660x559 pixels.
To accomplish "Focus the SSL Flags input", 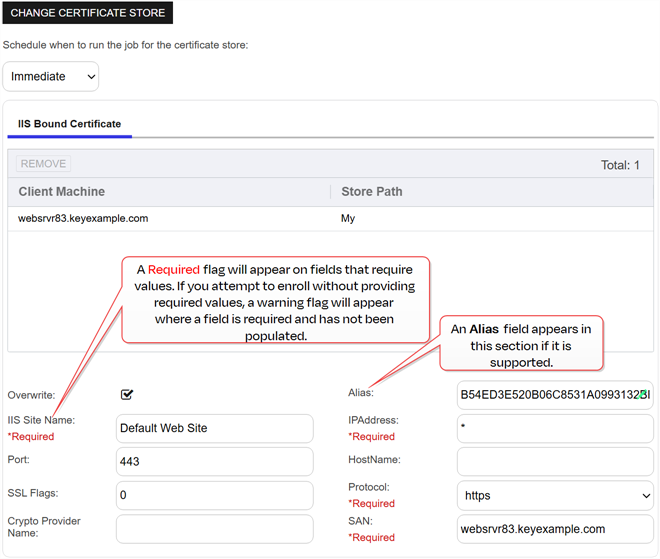I will click(214, 495).
